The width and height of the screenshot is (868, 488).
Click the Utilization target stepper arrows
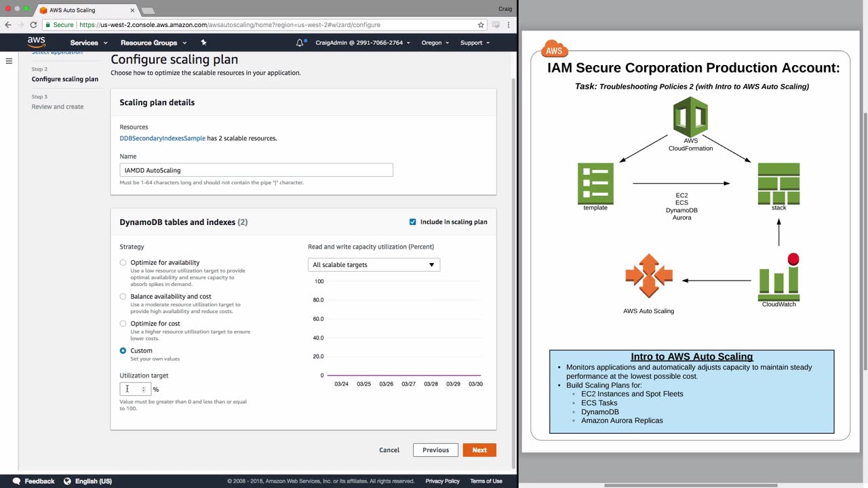[x=143, y=389]
